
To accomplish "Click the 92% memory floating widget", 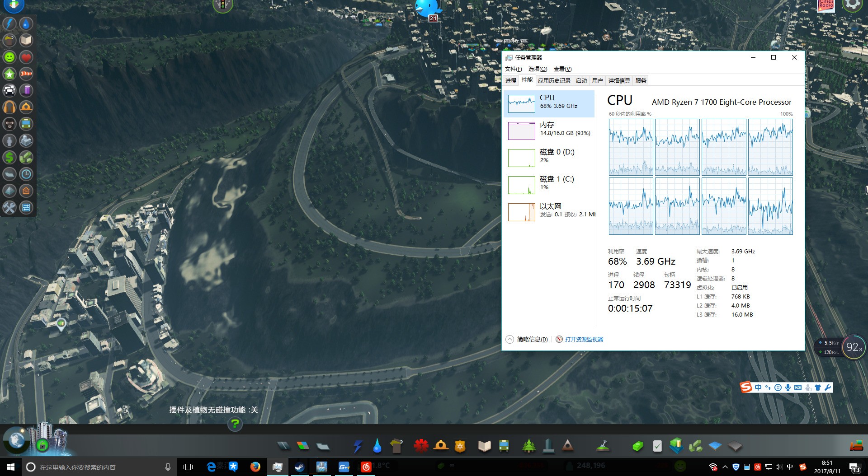I will (854, 347).
